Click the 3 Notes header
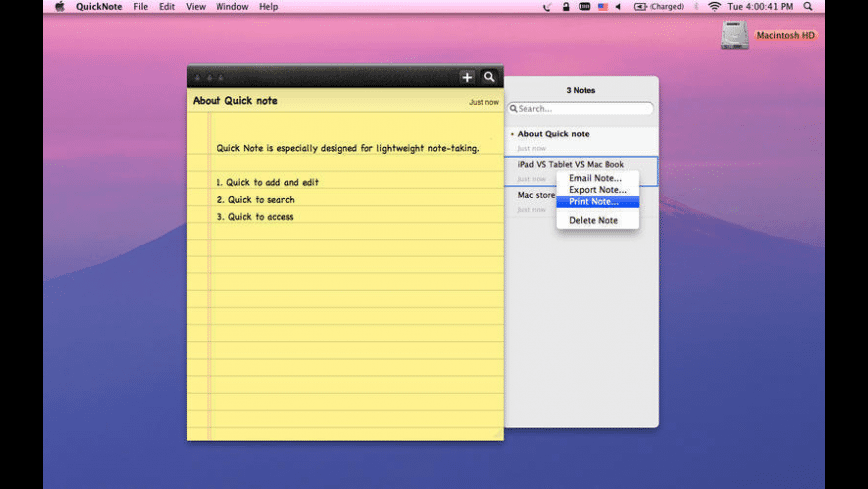Screen dimensions: 868x489 [x=580, y=90]
